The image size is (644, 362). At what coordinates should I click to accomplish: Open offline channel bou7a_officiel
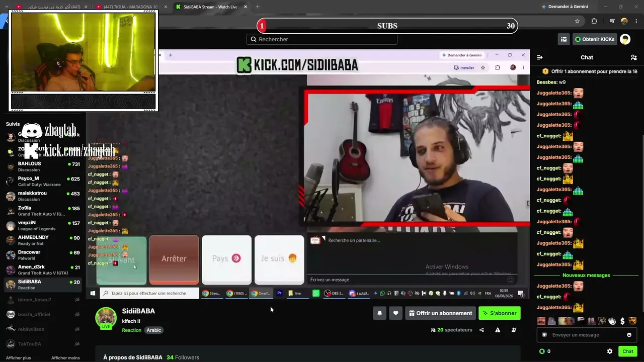(43, 314)
